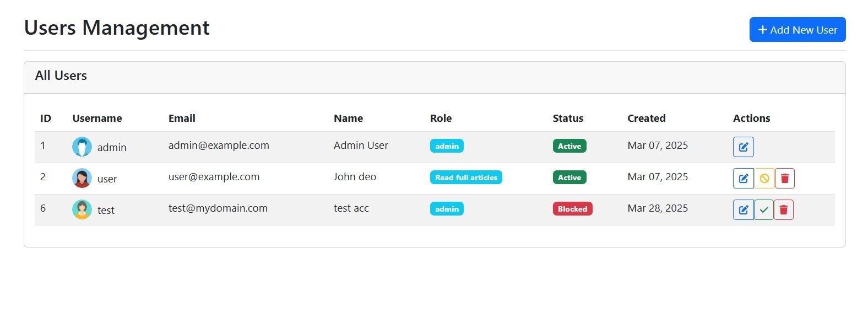Click the Username column header
Screen dimensions: 868x323
pyautogui.click(x=97, y=119)
